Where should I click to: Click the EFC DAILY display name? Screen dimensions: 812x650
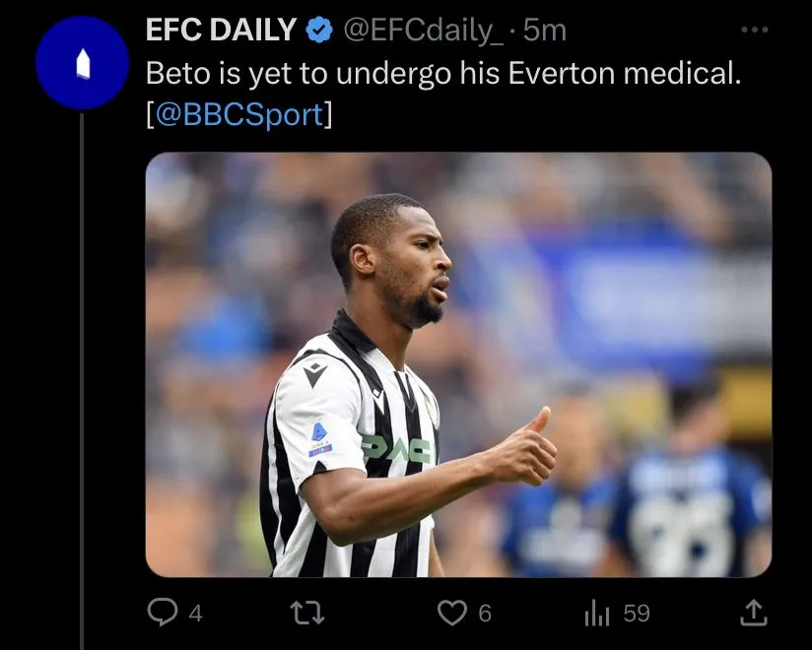click(221, 31)
